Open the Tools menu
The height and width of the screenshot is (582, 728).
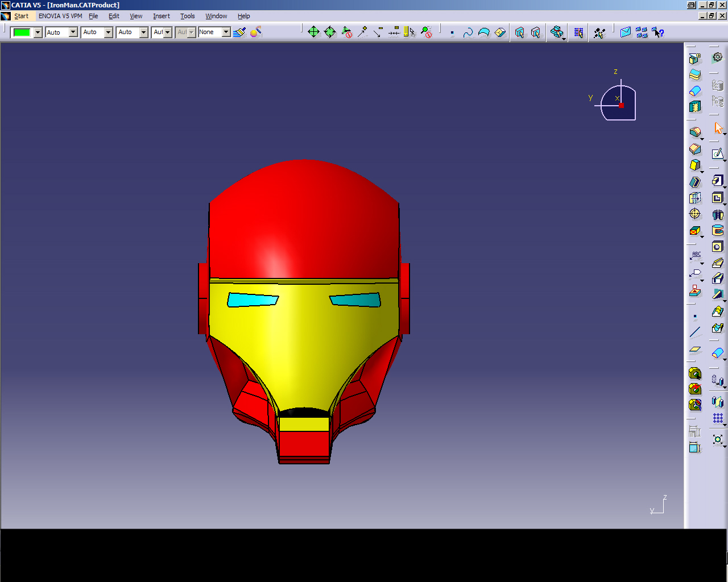187,16
